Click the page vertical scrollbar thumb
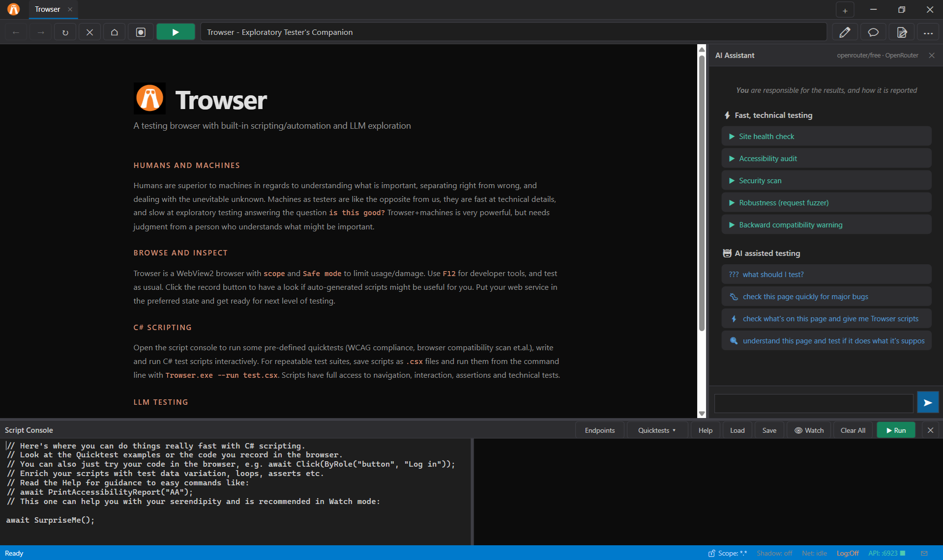The width and height of the screenshot is (943, 560). (702, 193)
